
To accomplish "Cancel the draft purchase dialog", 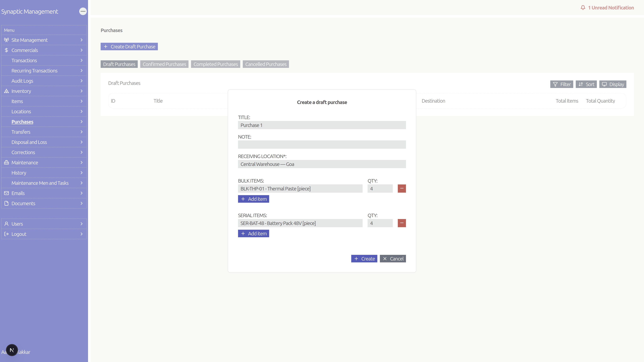I will (393, 259).
